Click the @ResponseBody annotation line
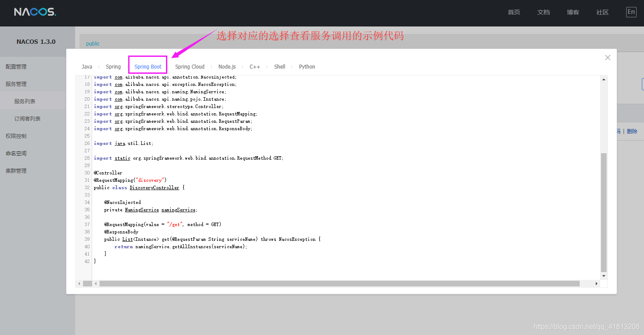 coord(121,232)
